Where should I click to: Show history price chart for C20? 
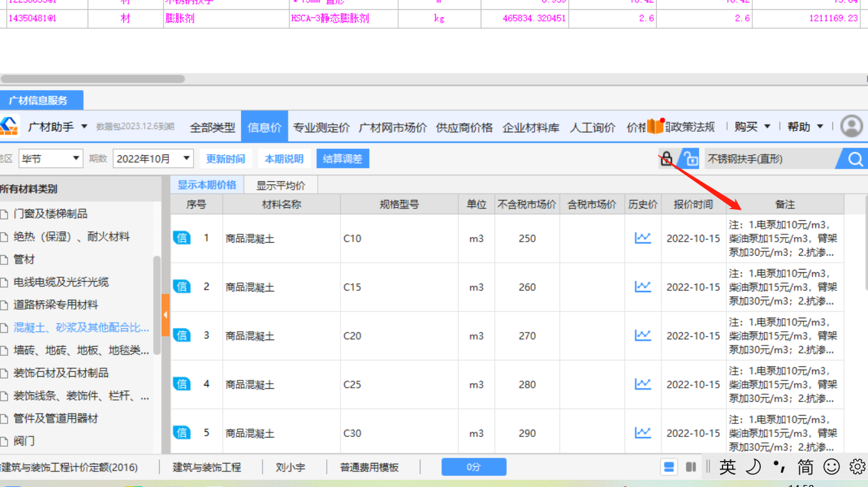coord(643,336)
